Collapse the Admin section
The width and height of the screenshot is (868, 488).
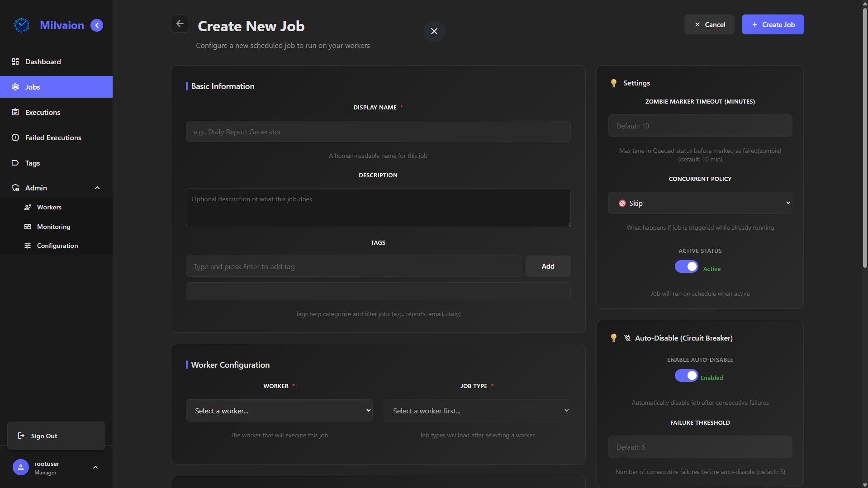point(97,188)
